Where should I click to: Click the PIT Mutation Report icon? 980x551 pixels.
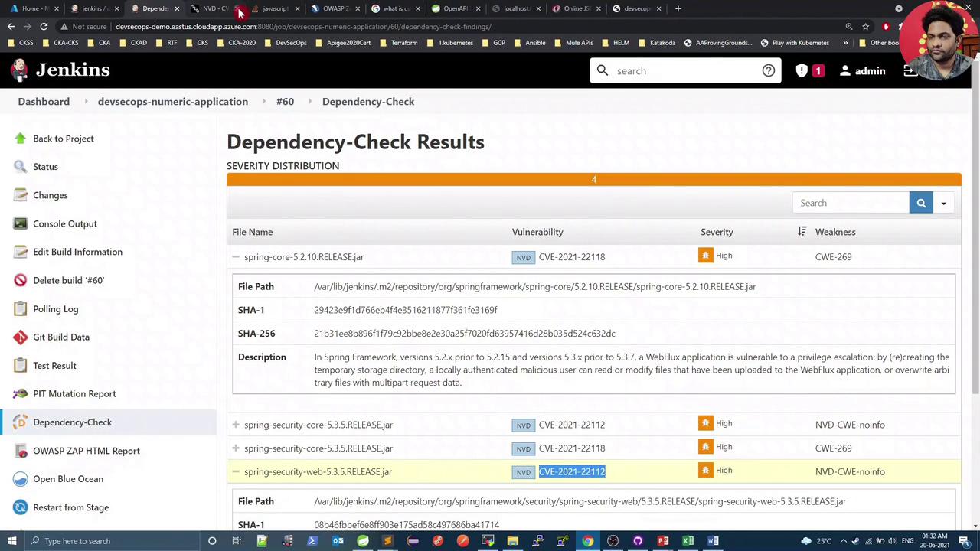[20, 394]
